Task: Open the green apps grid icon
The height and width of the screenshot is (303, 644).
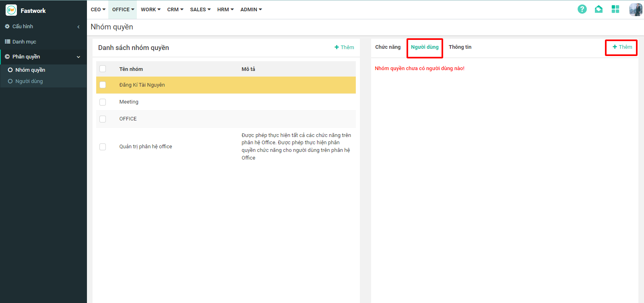Action: pos(615,9)
